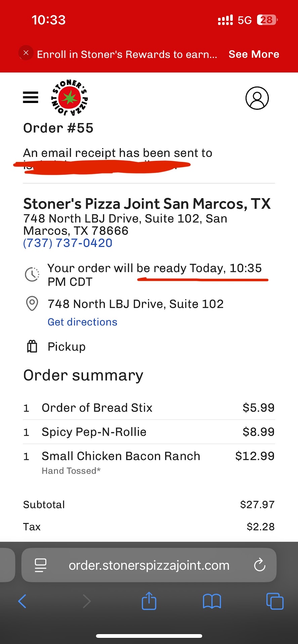Call the (737) 737-0420 phone number
Viewport: 298px width, 644px height.
point(68,243)
